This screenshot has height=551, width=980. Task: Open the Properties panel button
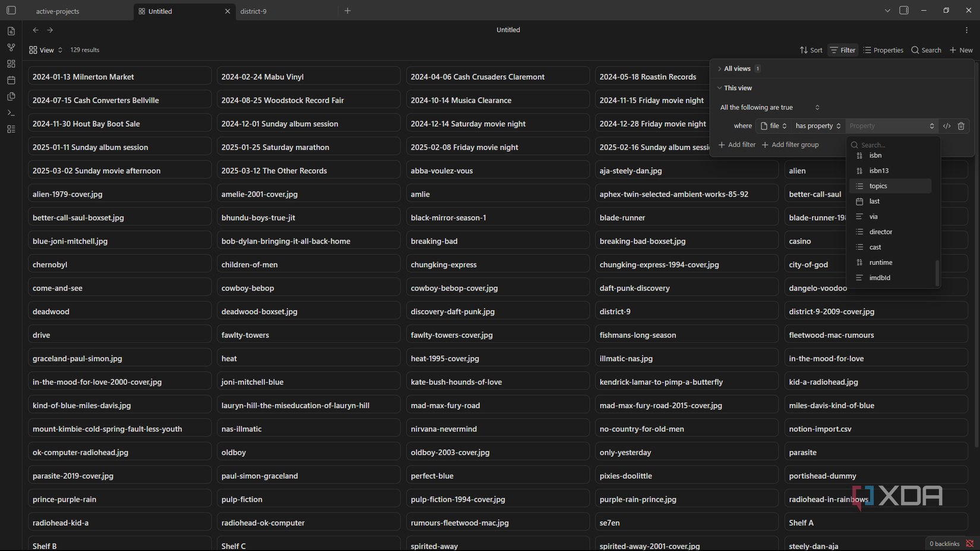883,50
